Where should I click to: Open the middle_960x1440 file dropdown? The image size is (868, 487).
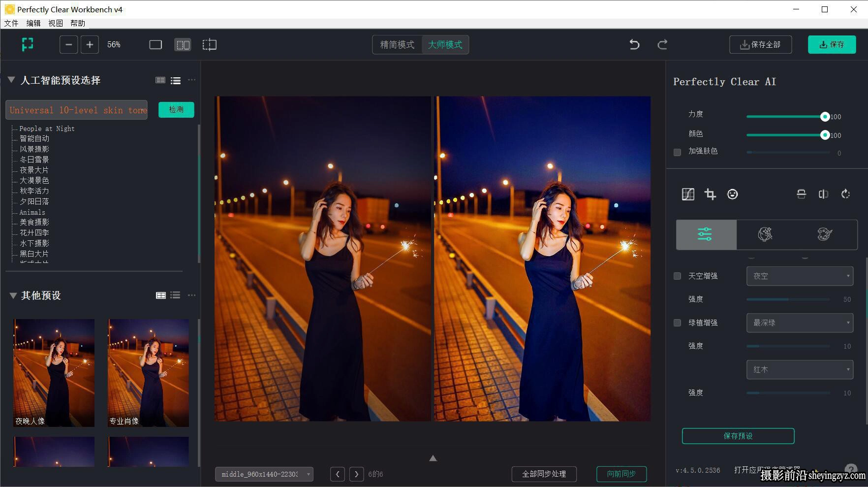(264, 474)
